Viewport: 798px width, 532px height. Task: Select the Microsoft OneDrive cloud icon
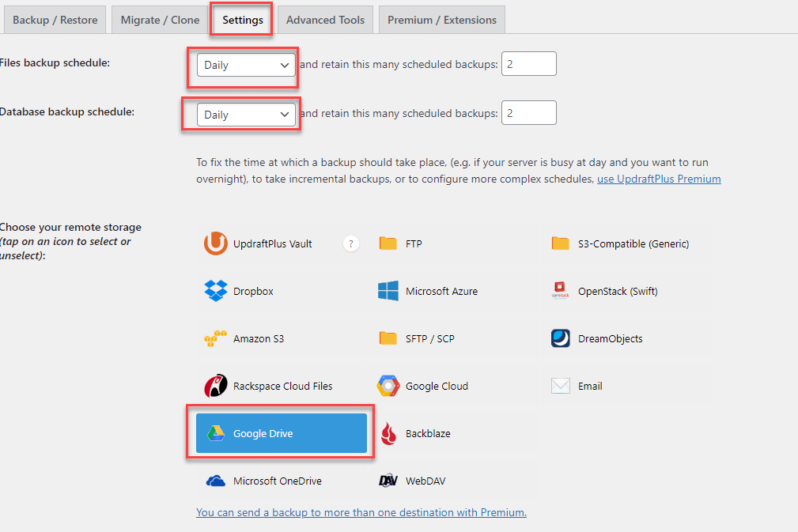(x=216, y=481)
